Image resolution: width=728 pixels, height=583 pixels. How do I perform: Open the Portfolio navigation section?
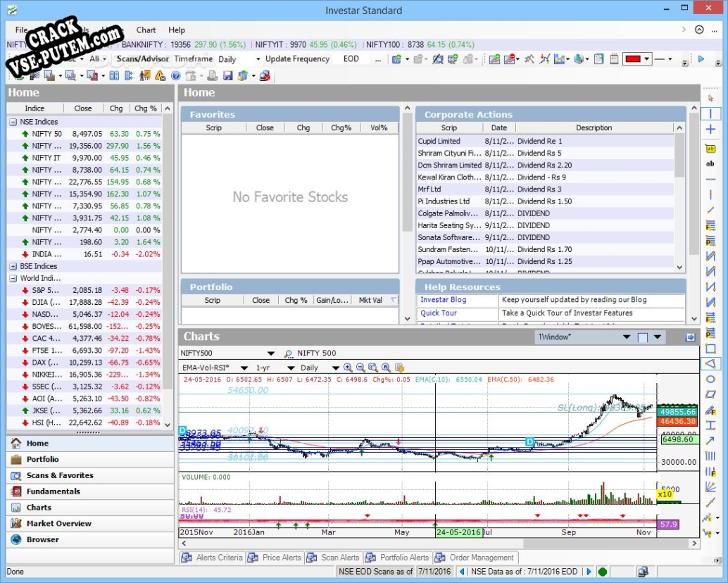coord(90,460)
